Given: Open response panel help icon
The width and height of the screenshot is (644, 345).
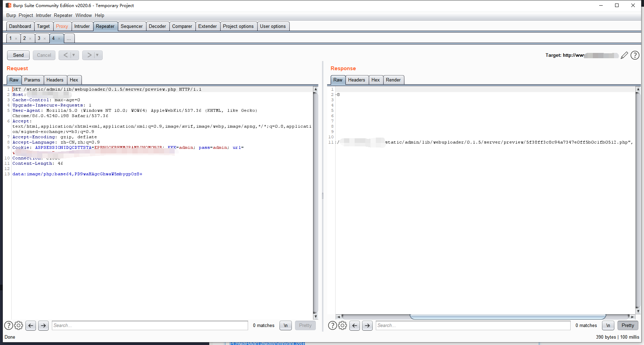Looking at the screenshot, I should pos(332,326).
